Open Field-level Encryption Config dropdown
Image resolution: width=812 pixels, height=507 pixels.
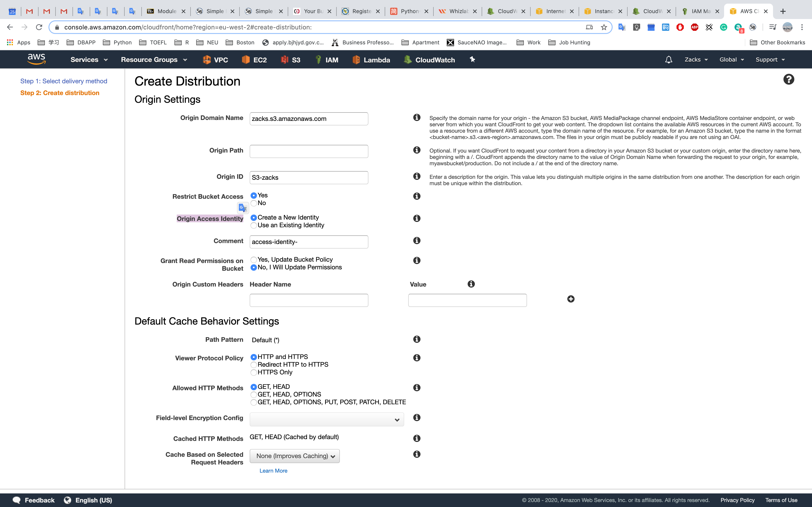326,419
